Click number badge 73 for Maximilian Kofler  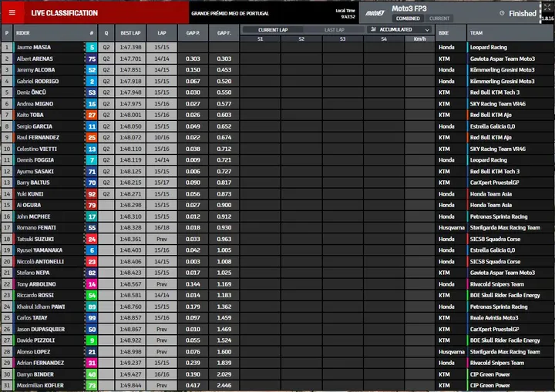point(92,385)
